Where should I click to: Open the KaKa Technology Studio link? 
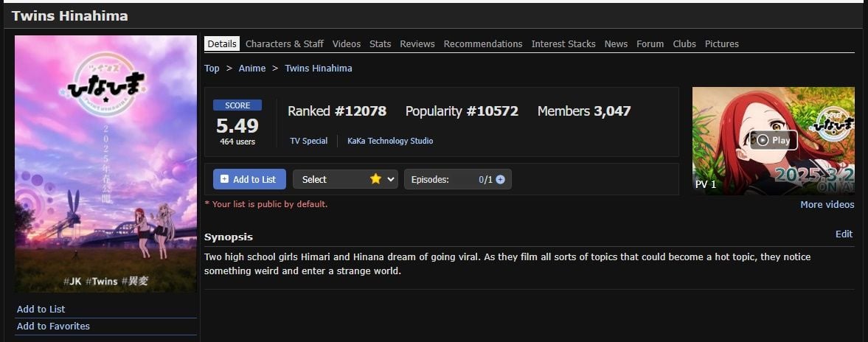point(390,141)
